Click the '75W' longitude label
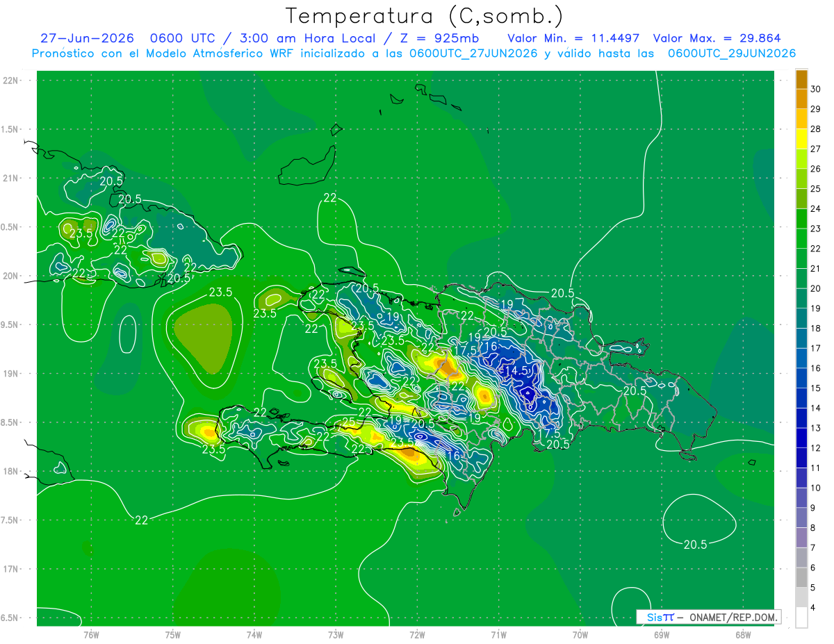Image resolution: width=834 pixels, height=644 pixels. coord(173,634)
